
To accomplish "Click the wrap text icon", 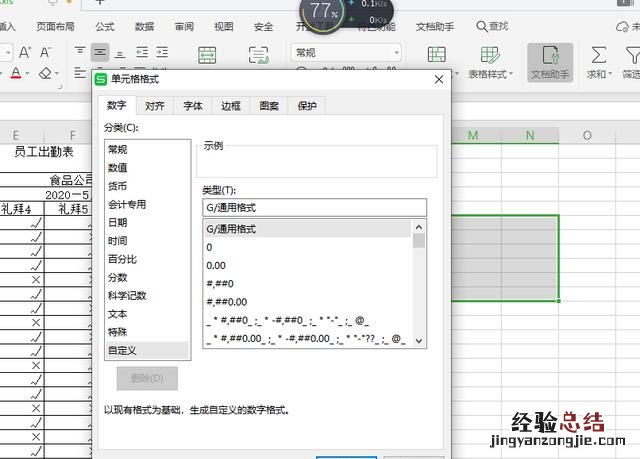I will (259, 55).
